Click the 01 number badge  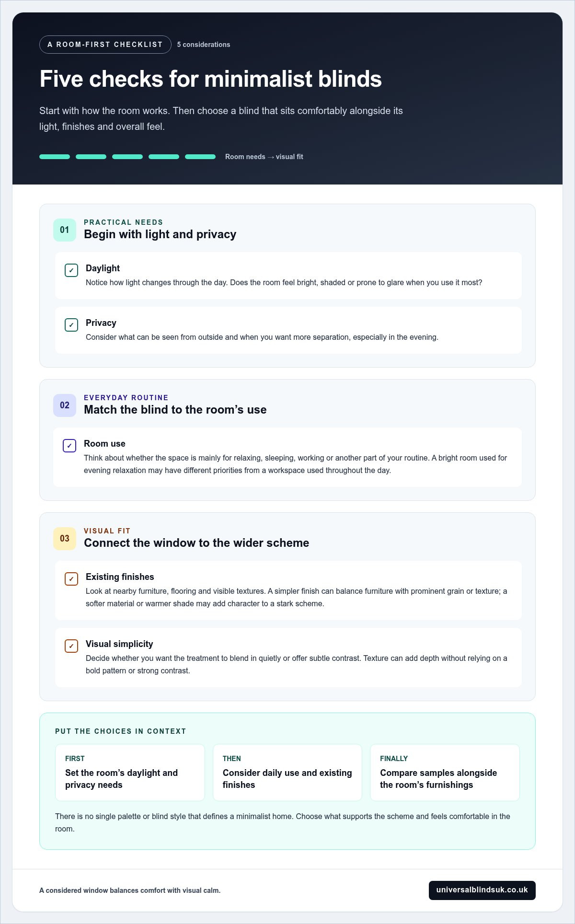(65, 230)
